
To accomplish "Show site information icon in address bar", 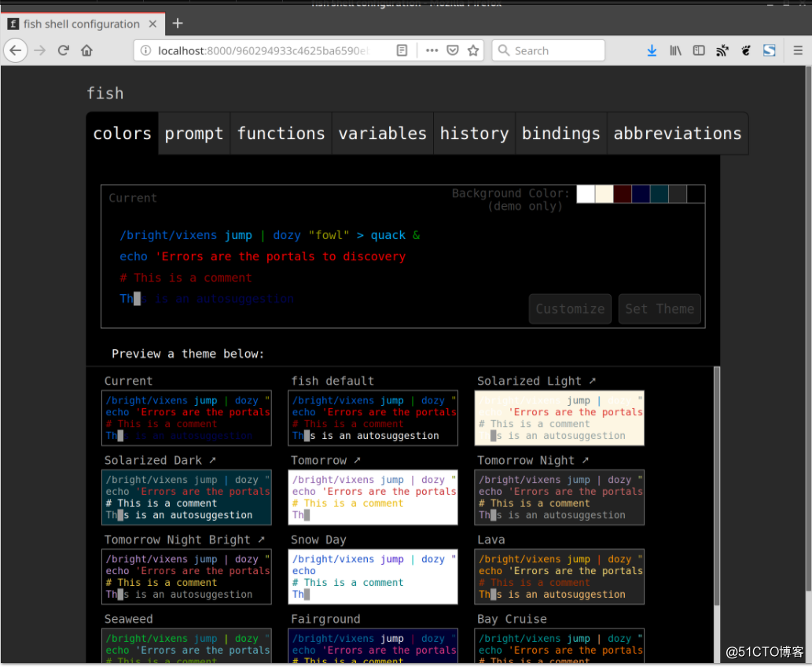I will coord(146,50).
